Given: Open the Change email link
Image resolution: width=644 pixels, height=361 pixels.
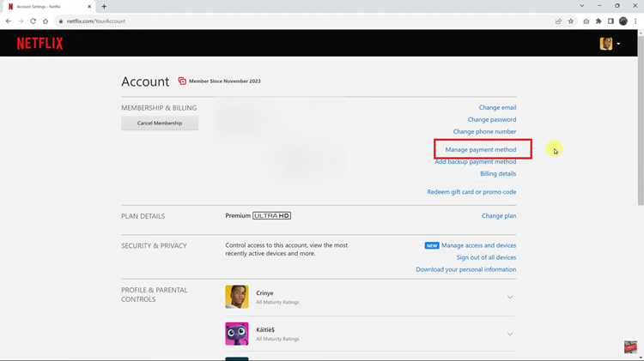Looking at the screenshot, I should pos(497,107).
